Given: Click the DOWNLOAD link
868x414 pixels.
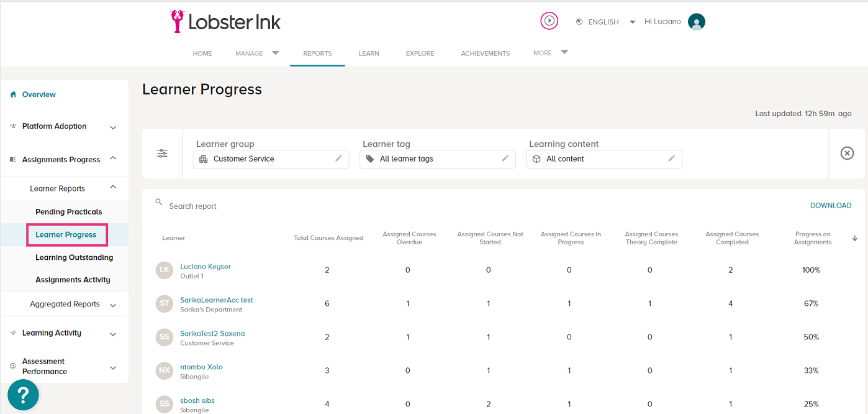Looking at the screenshot, I should coord(831,206).
